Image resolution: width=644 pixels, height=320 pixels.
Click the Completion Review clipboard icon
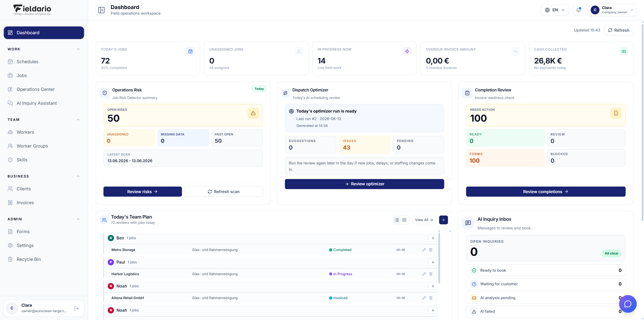467,93
